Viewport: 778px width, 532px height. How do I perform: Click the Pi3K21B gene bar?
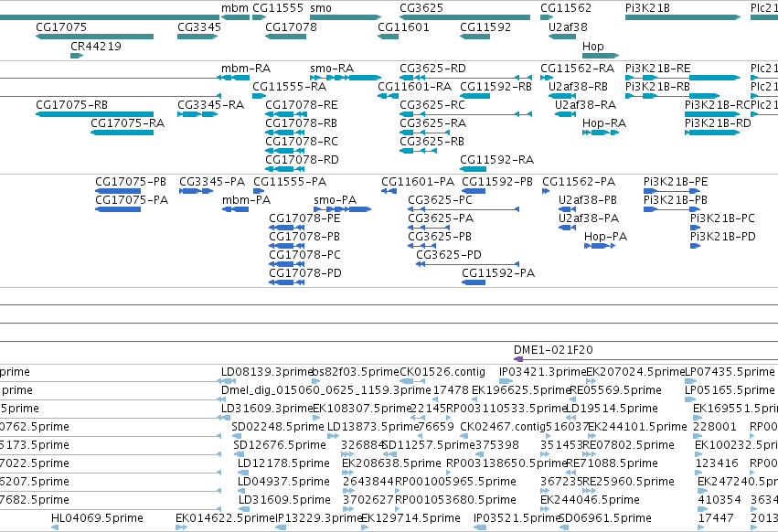coord(683,17)
